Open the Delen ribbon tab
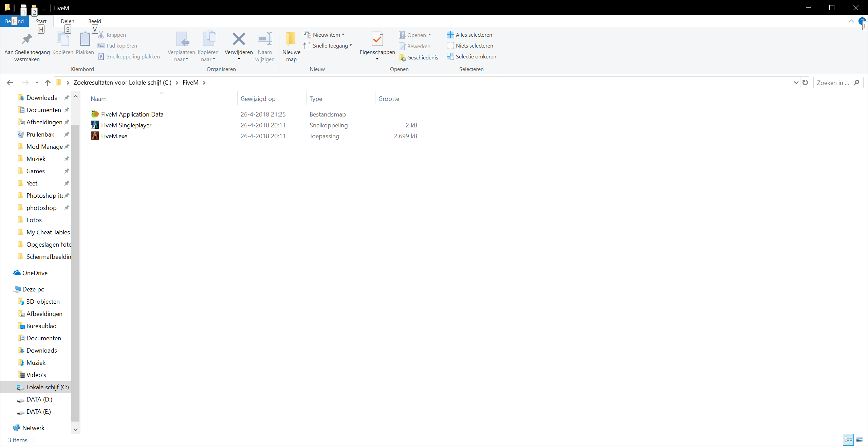Screen dimensions: 868x446 67,21
